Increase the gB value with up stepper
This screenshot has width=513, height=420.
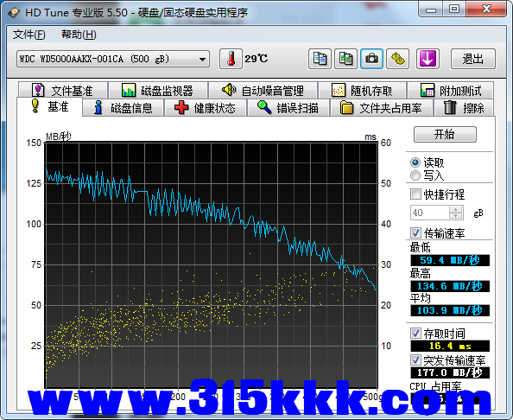point(455,209)
